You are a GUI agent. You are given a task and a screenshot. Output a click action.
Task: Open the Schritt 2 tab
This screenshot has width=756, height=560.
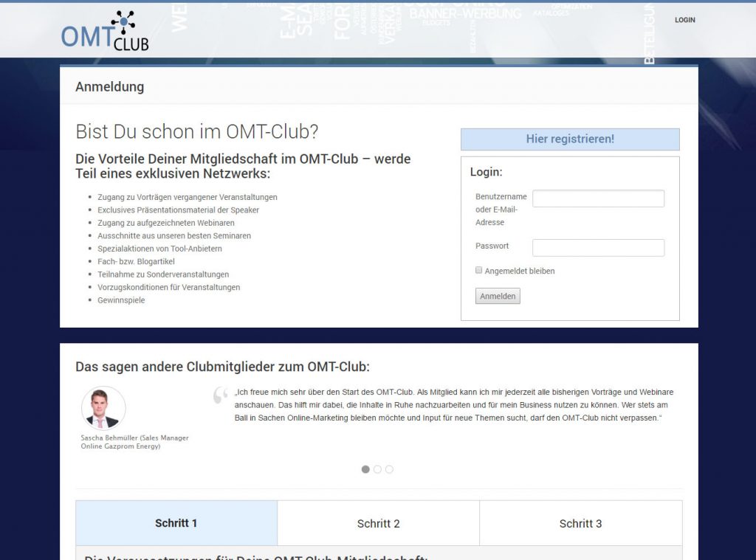pos(378,523)
